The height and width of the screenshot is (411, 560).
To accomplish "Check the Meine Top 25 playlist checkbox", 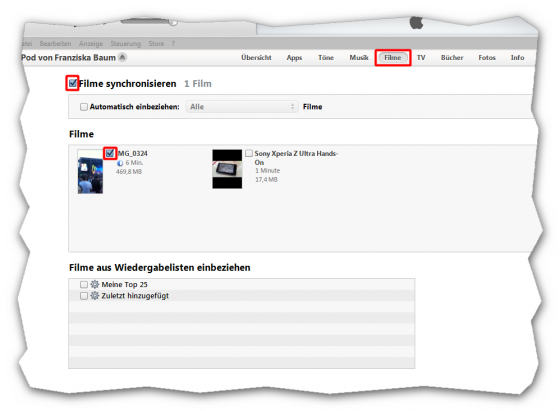I will pyautogui.click(x=84, y=285).
